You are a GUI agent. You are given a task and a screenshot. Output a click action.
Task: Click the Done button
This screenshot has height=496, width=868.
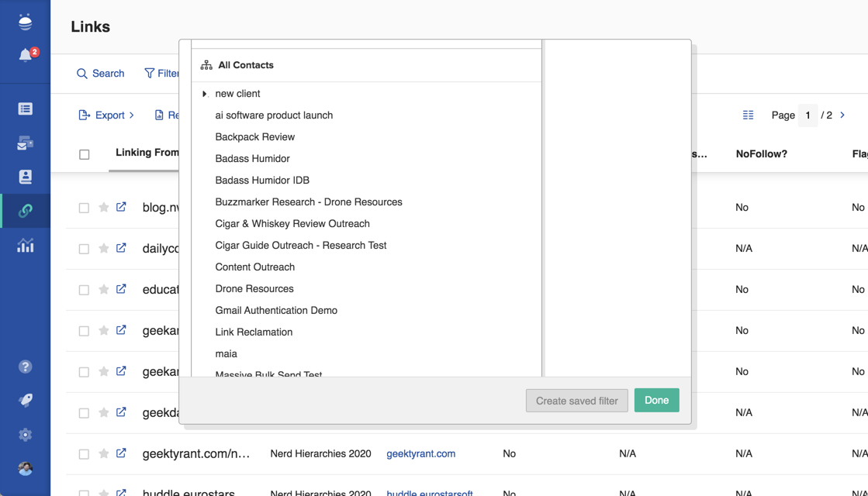tap(656, 401)
